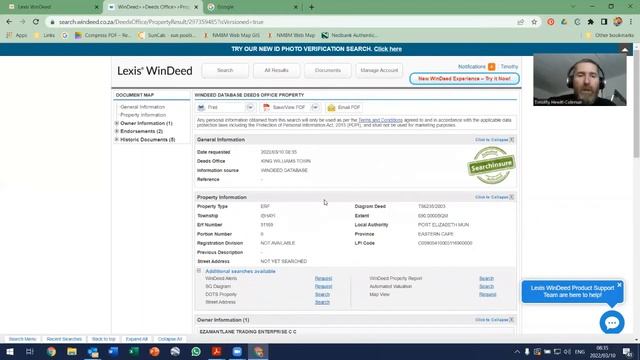
Task: Bookmark this page with star icon
Action: pyautogui.click(x=534, y=22)
